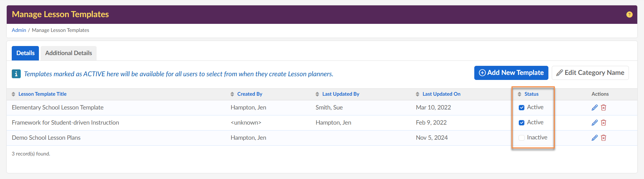Screen dimensions: 644x179
Task: Edit the Elementary School Lesson Template row
Action: (x=595, y=107)
